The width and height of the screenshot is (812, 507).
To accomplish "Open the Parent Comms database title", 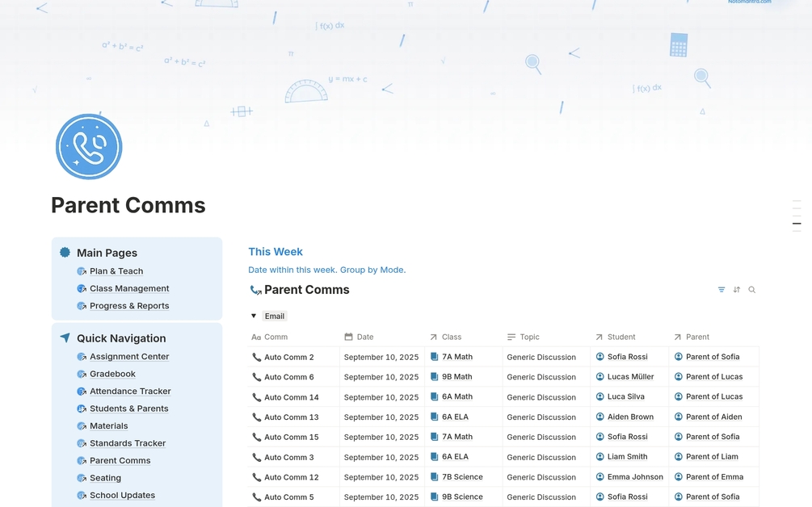I will coord(306,290).
